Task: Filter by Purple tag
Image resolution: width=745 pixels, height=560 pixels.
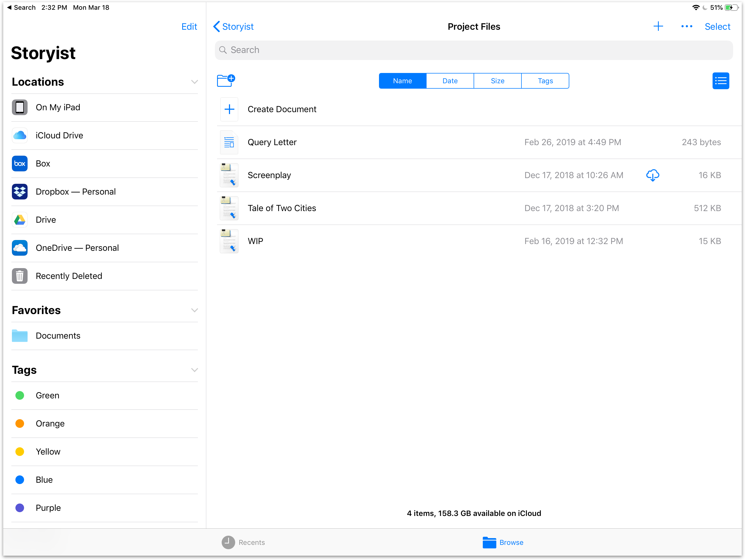Action: (105, 508)
